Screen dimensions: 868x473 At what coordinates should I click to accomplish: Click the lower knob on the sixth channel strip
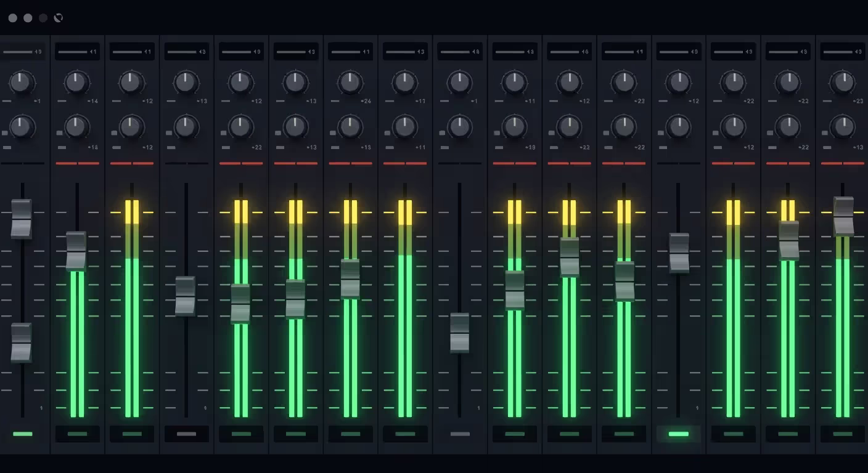tap(295, 127)
